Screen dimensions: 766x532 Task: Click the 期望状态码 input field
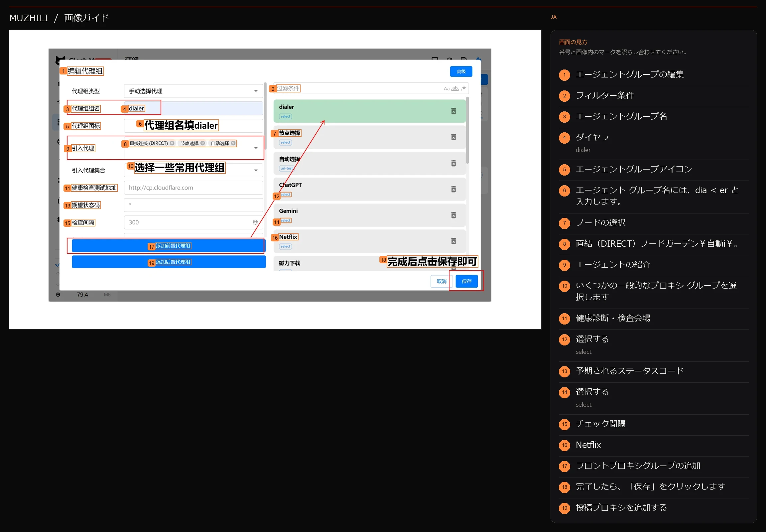point(193,205)
